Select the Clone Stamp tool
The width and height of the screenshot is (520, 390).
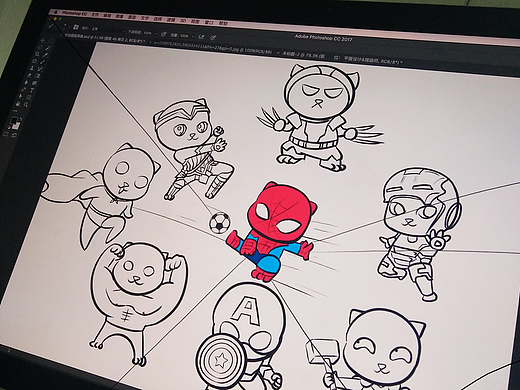(32, 68)
